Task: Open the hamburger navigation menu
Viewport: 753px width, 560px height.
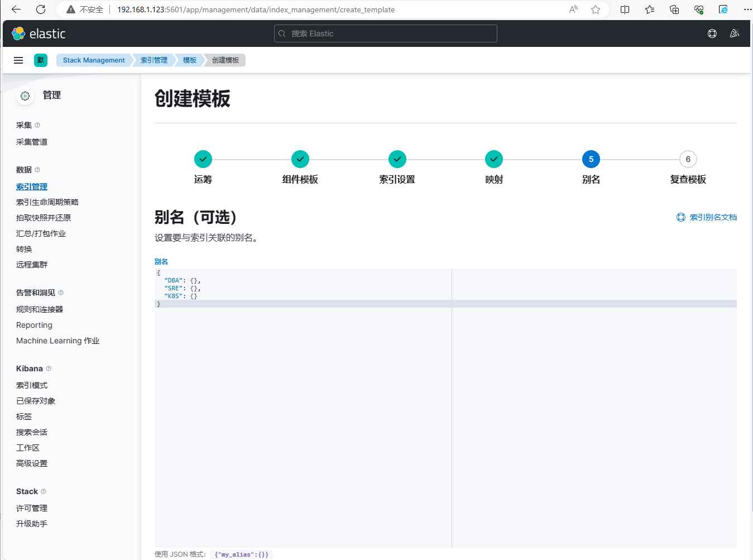Action: [x=18, y=60]
